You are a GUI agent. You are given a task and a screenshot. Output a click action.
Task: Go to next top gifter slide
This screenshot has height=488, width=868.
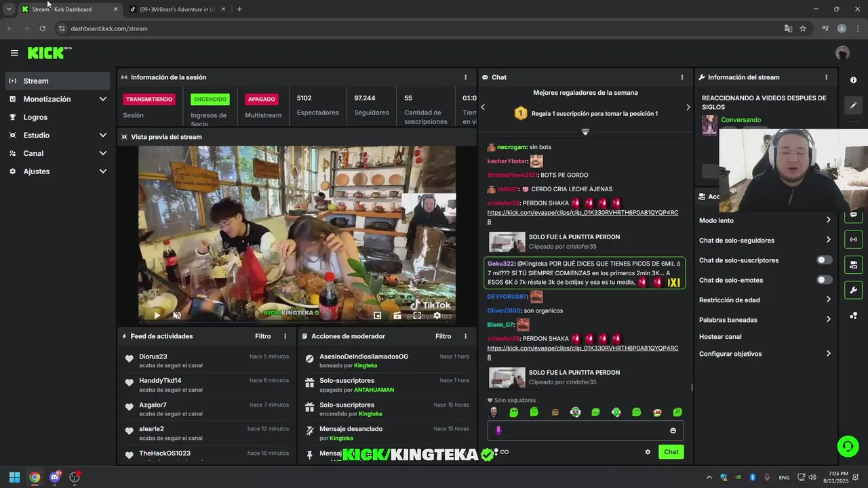click(688, 107)
